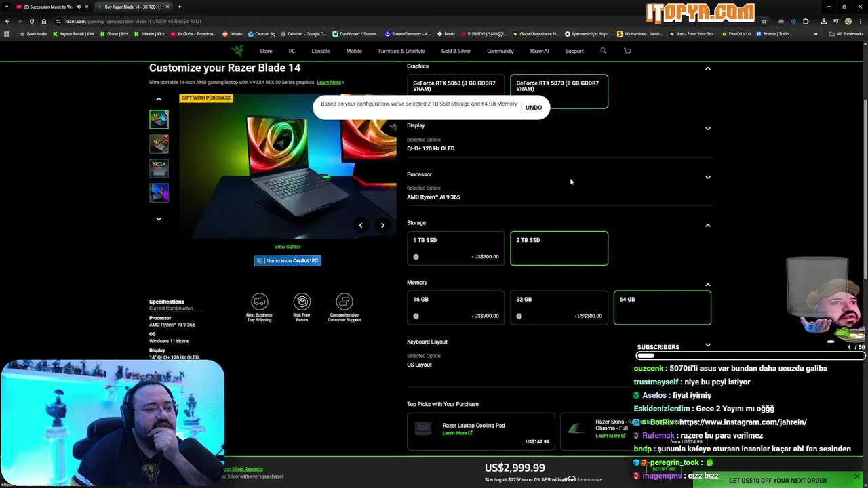This screenshot has height=488, width=868.
Task: Reload the page with the browser refresh icon
Action: pyautogui.click(x=31, y=21)
